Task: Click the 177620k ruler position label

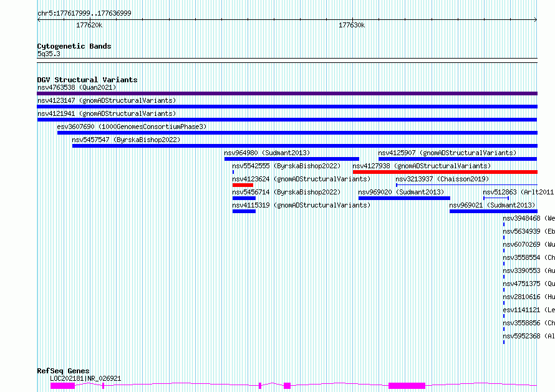Action: coord(89,26)
